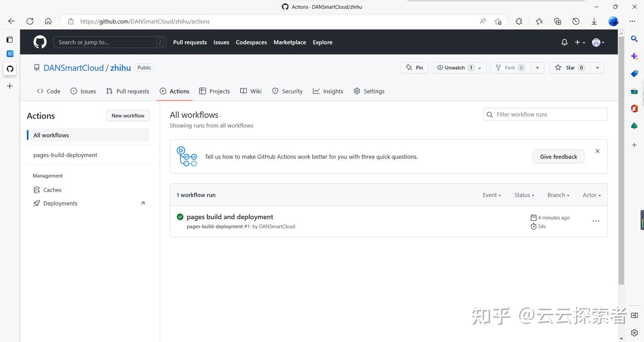Open the Event filter dropdown
This screenshot has height=342, width=644.
tap(491, 195)
